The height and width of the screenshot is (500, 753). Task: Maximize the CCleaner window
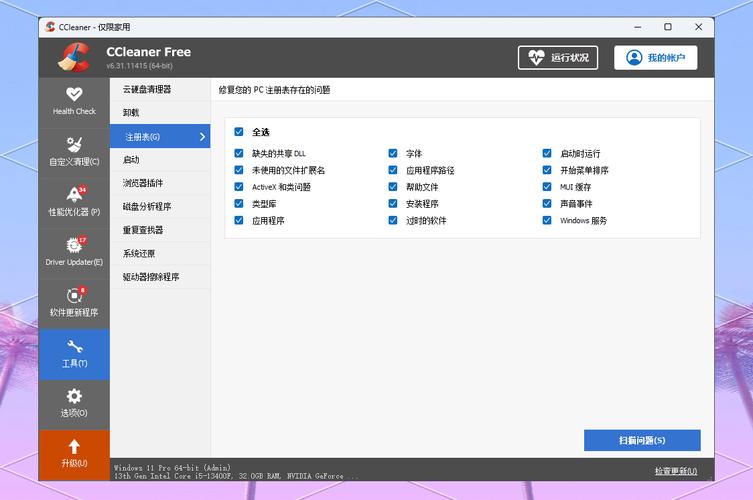click(668, 27)
